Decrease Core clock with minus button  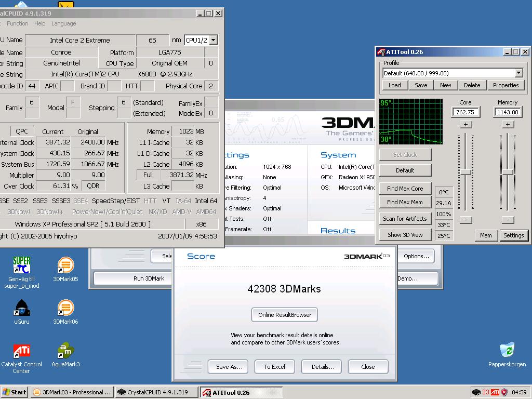point(465,220)
